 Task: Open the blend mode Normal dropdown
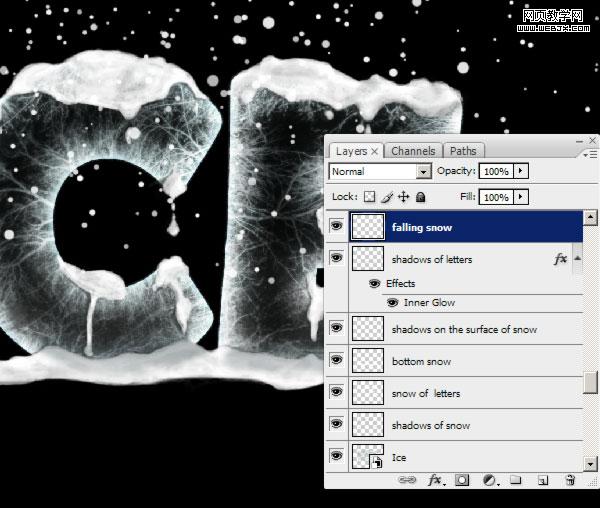(423, 171)
